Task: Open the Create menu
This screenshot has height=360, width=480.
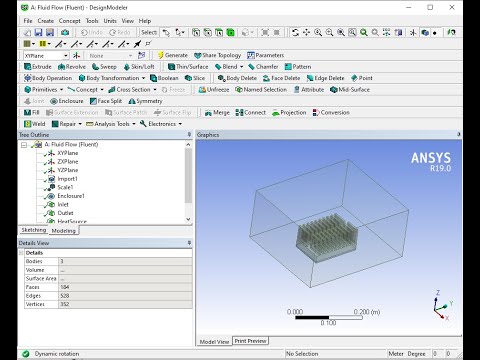Action: click(x=46, y=21)
